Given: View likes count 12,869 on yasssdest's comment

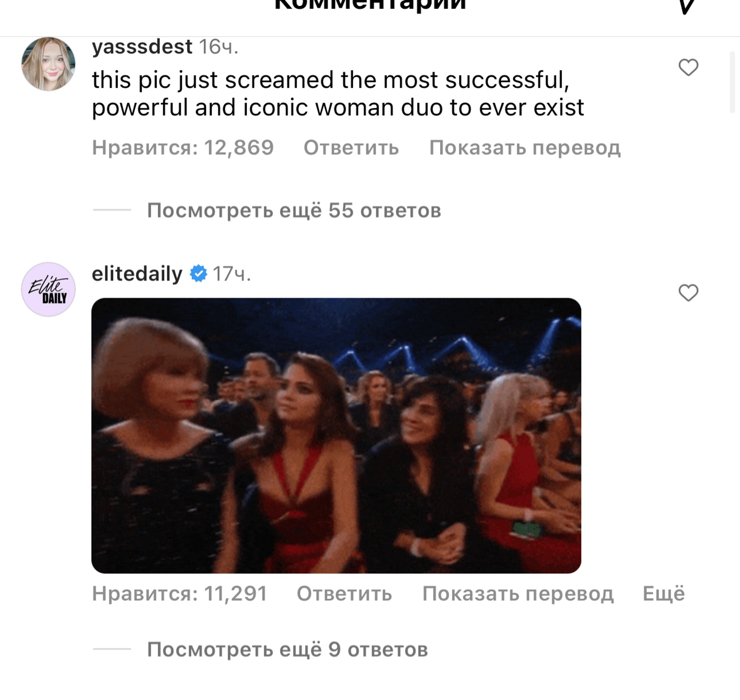Looking at the screenshot, I should click(x=183, y=148).
